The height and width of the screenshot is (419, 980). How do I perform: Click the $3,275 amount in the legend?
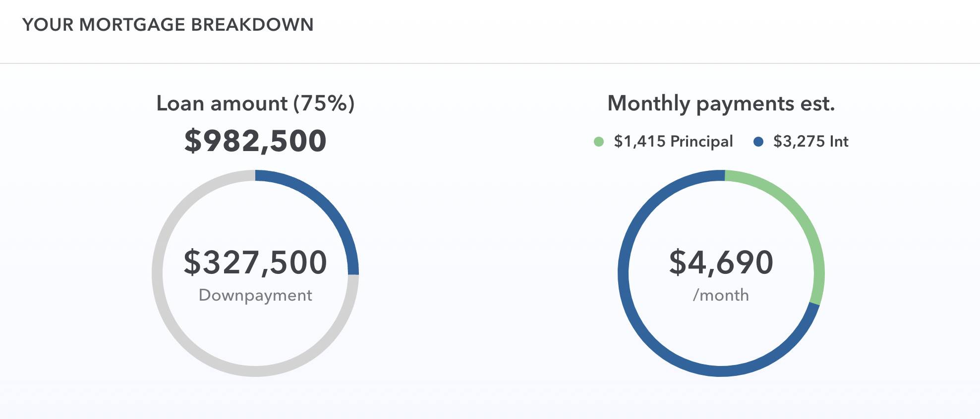[x=799, y=142]
